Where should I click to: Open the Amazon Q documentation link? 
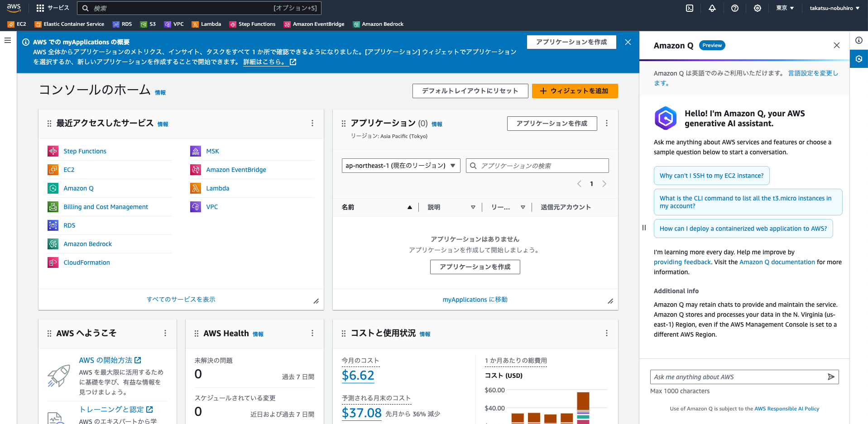coord(777,262)
